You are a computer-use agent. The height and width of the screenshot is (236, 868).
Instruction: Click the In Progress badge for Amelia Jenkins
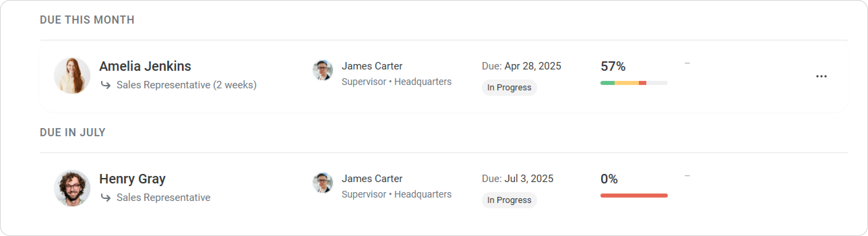509,88
